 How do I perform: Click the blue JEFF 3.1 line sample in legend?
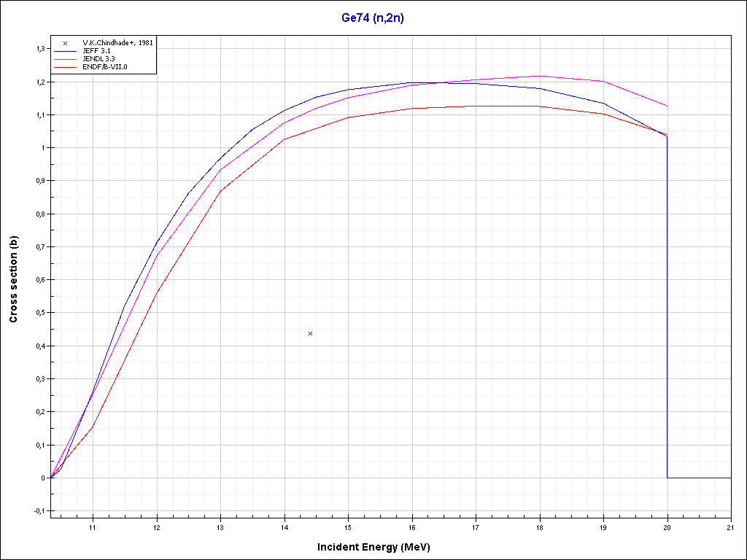tap(65, 51)
